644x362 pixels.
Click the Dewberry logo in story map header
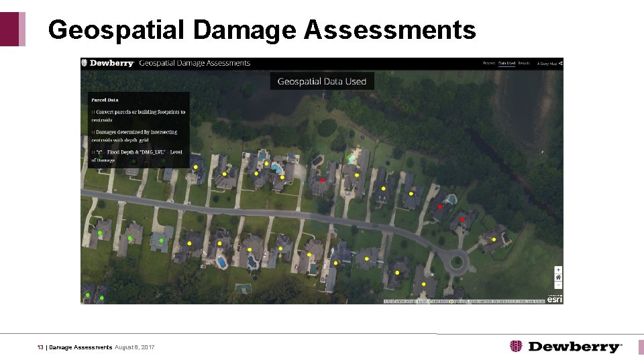tap(107, 63)
